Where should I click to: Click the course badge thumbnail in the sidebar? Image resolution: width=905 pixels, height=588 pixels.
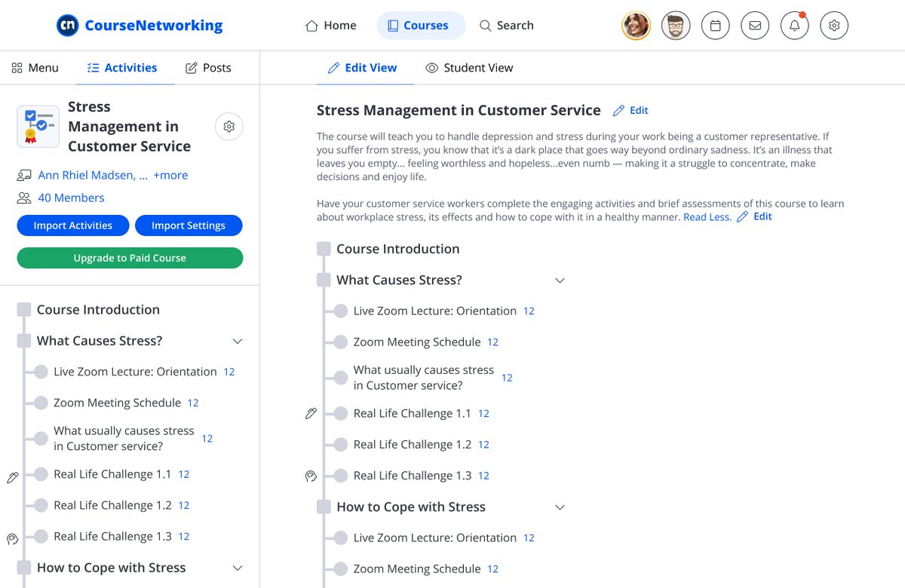pyautogui.click(x=38, y=126)
